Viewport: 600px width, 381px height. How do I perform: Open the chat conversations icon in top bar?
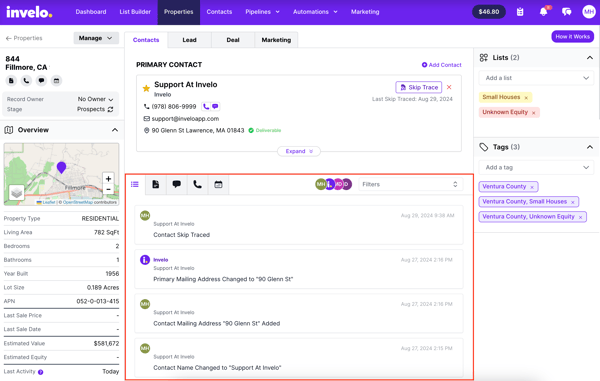click(x=567, y=12)
